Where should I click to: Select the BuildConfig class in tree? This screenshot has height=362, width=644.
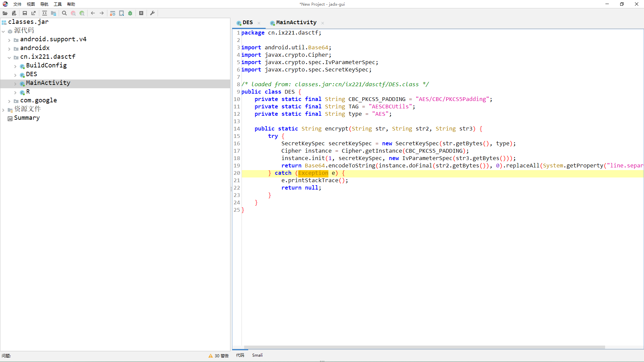[x=46, y=65]
